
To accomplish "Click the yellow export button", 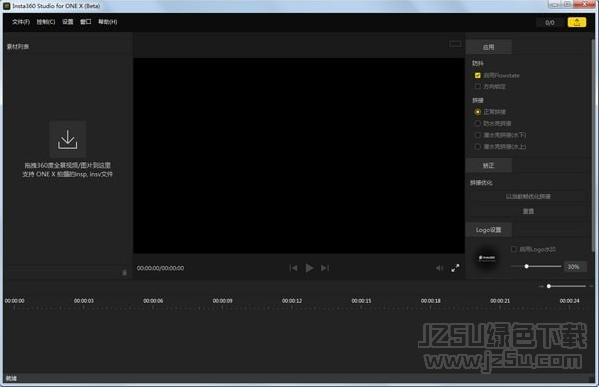I will pyautogui.click(x=577, y=22).
